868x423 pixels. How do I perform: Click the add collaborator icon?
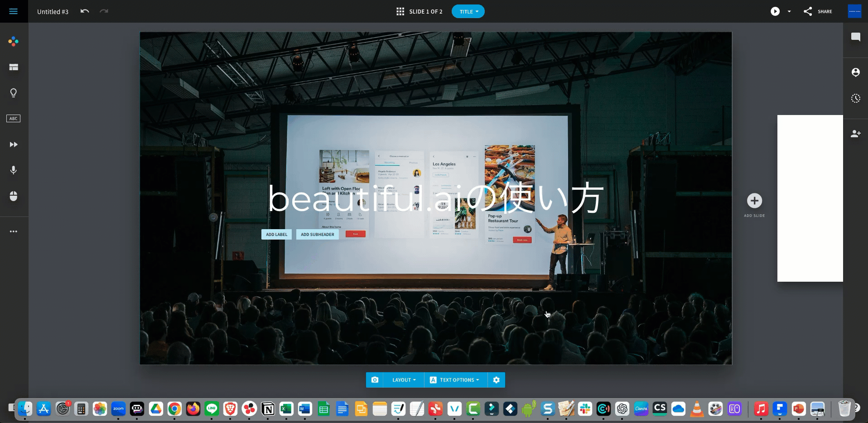pyautogui.click(x=856, y=134)
